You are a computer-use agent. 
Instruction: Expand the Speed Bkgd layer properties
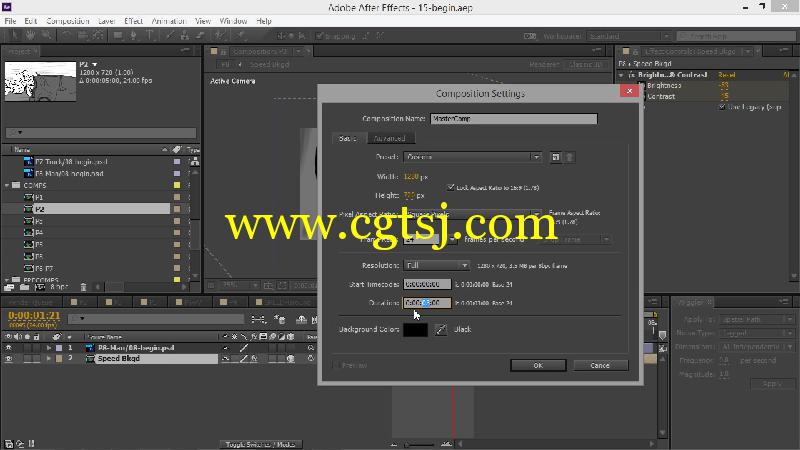49,359
